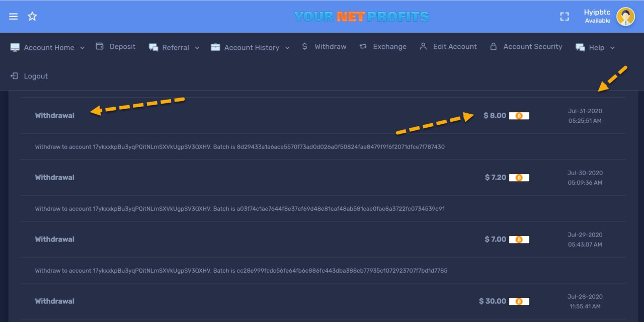Viewport: 644px width, 322px height.
Task: Click the $ 30.00 amount
Action: pos(493,301)
